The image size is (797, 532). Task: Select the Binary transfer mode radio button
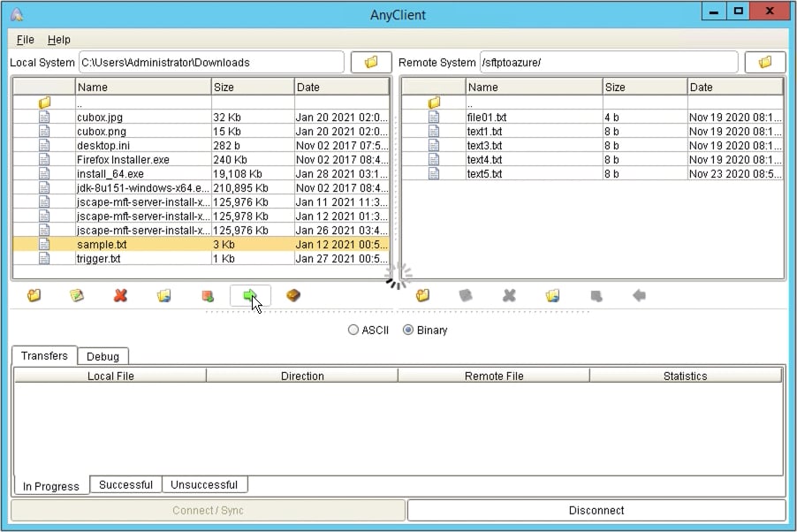click(x=407, y=330)
